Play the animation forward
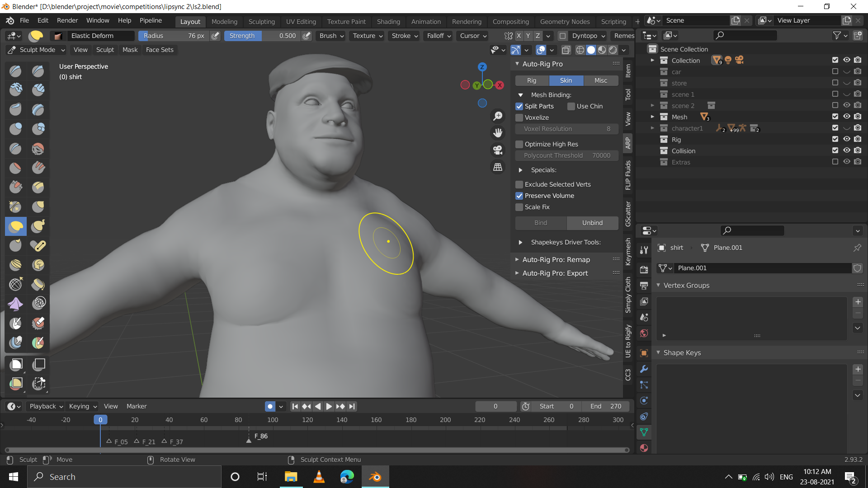This screenshot has height=488, width=868. click(329, 406)
